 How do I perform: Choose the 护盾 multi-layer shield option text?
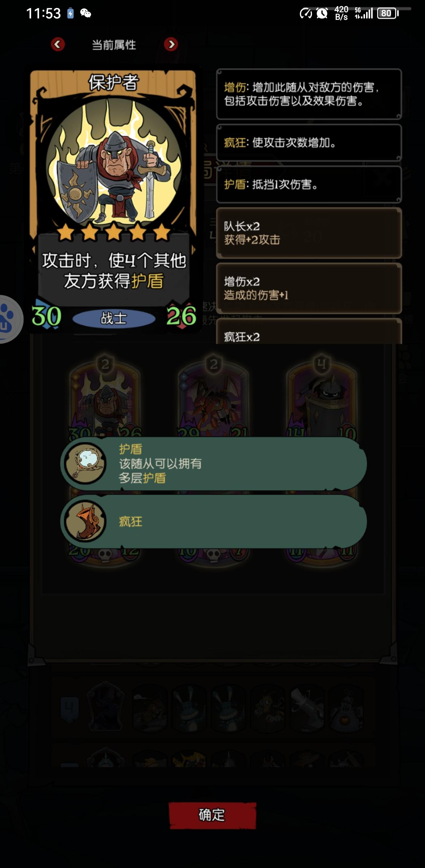click(x=160, y=464)
